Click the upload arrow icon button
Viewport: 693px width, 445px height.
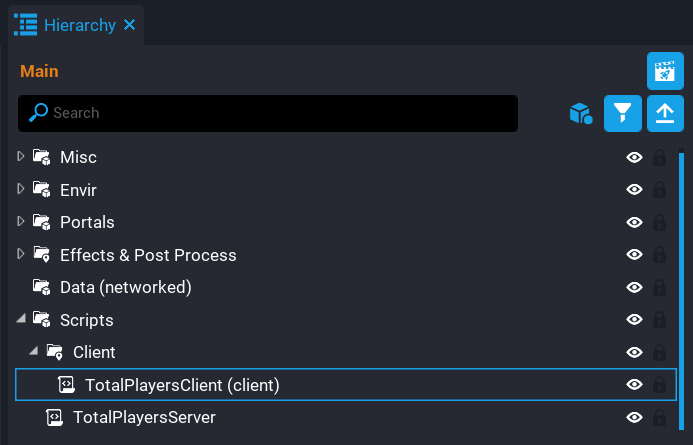tap(665, 113)
